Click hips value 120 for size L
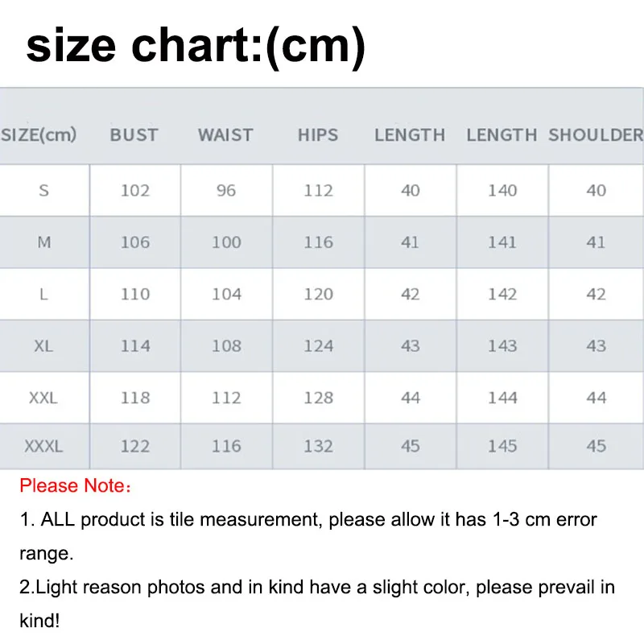 (318, 295)
